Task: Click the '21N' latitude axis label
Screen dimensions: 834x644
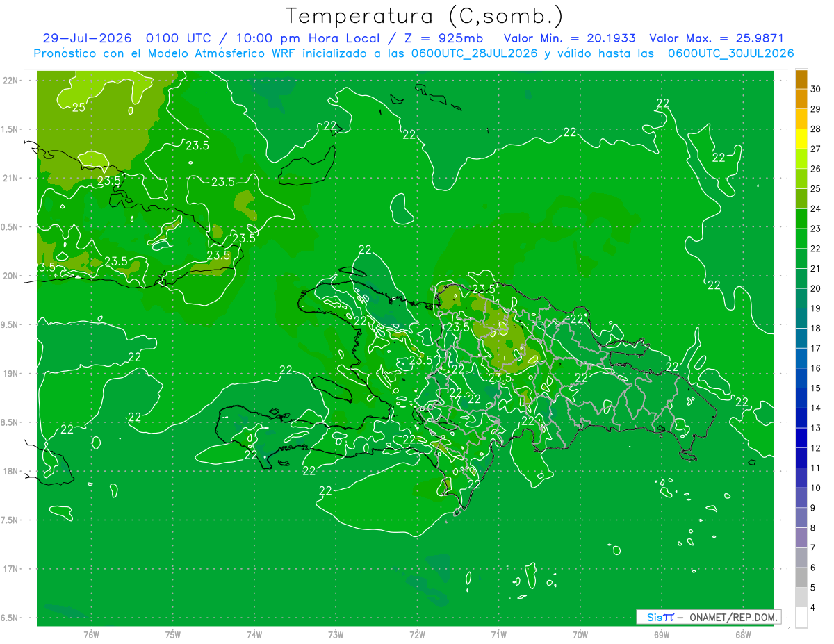Action: click(12, 178)
